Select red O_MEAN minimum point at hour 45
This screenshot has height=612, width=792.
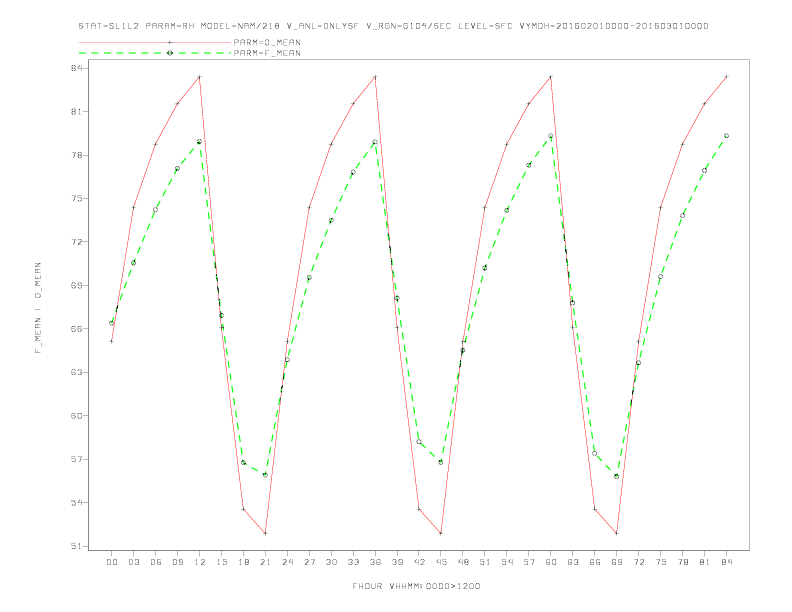tap(441, 533)
